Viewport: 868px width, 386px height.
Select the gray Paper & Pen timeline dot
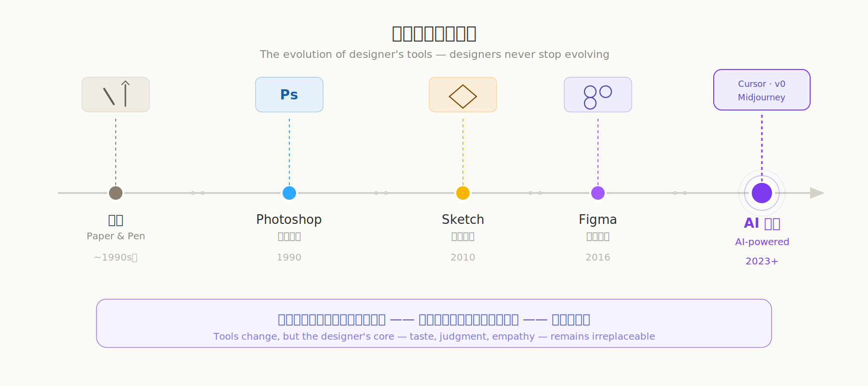pos(116,193)
